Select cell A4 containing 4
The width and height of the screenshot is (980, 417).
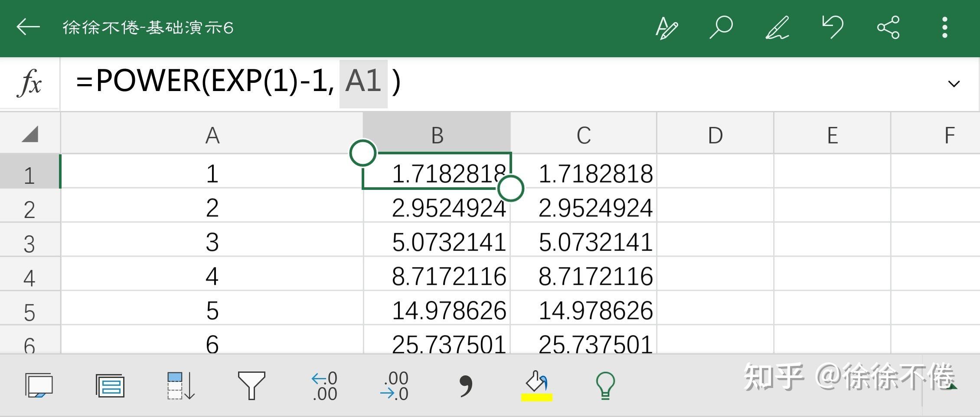(x=212, y=274)
